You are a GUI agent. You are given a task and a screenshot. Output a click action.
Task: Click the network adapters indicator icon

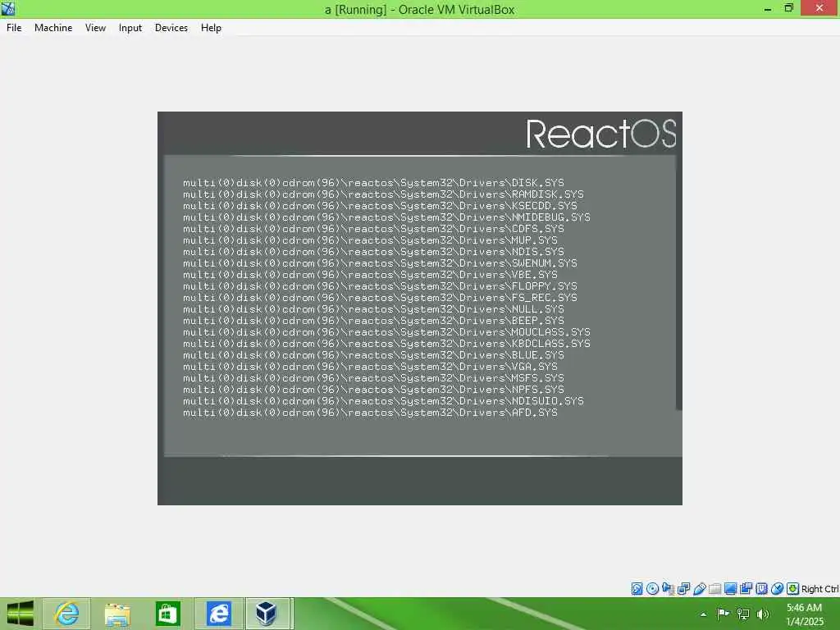pyautogui.click(x=683, y=589)
